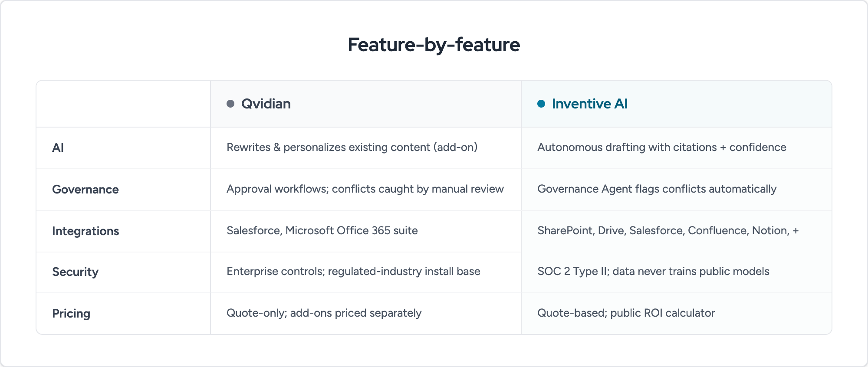This screenshot has width=868, height=367.
Task: Click 'Approval workflows; conflicts caught' cell
Action: [x=365, y=189]
